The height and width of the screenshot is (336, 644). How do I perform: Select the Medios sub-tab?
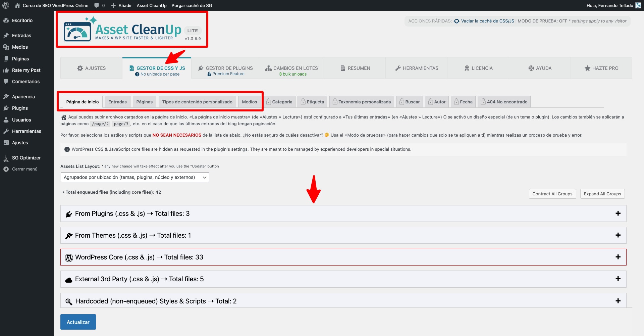pyautogui.click(x=250, y=102)
